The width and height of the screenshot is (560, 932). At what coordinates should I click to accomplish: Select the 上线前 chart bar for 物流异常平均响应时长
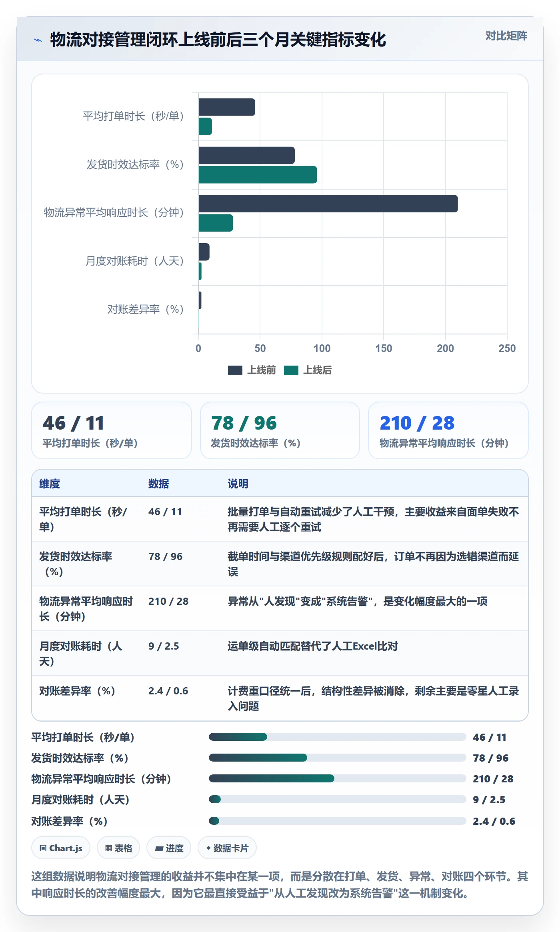pos(328,204)
